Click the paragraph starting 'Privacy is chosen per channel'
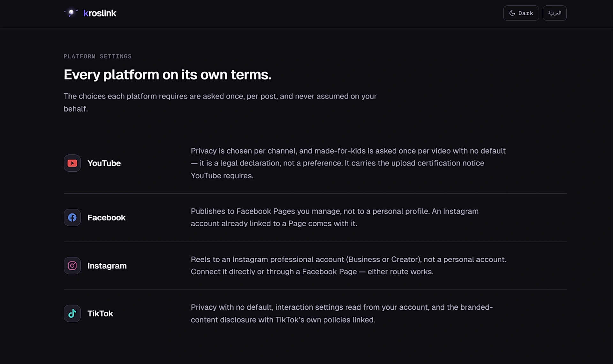This screenshot has height=364, width=613. click(x=348, y=163)
